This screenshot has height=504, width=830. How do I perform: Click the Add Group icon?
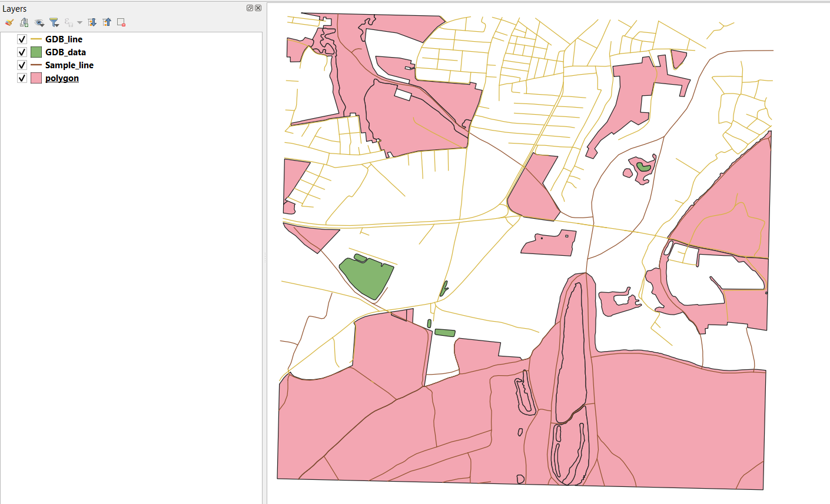coord(24,22)
